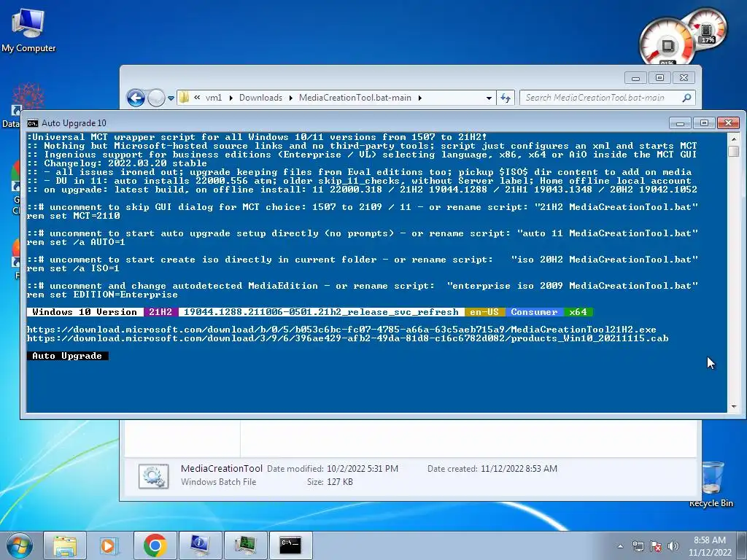The width and height of the screenshot is (747, 560).
Task: Open Action Center flag tray icon
Action: [656, 546]
